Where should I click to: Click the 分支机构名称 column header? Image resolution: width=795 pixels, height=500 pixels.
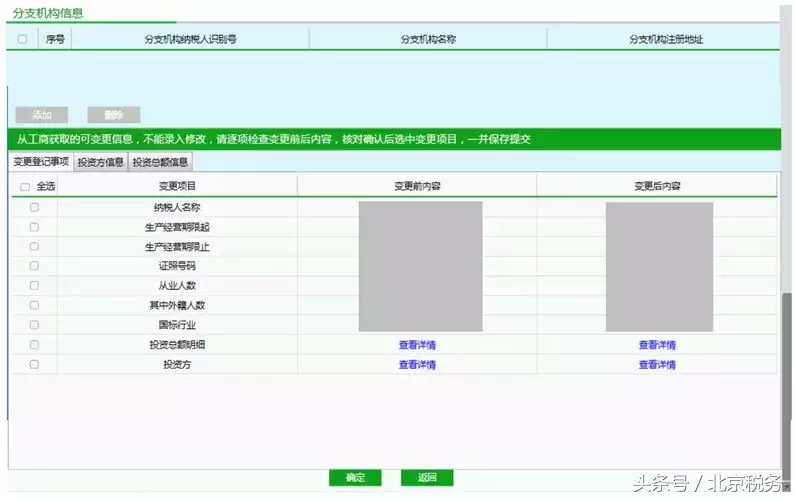(428, 39)
